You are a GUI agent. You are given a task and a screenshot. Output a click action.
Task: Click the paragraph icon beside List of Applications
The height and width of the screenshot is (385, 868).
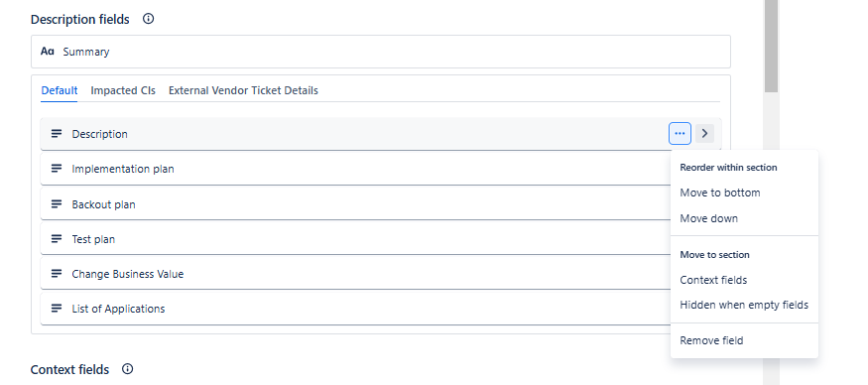[x=57, y=308]
